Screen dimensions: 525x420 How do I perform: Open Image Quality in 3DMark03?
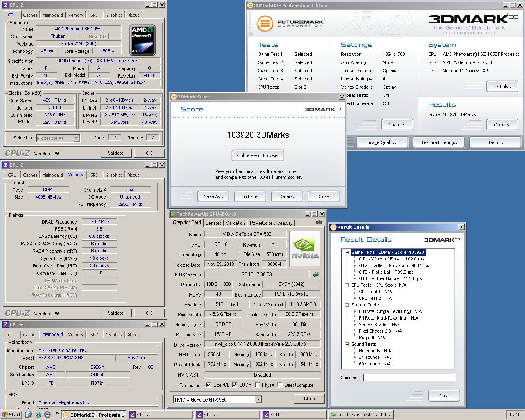(383, 142)
